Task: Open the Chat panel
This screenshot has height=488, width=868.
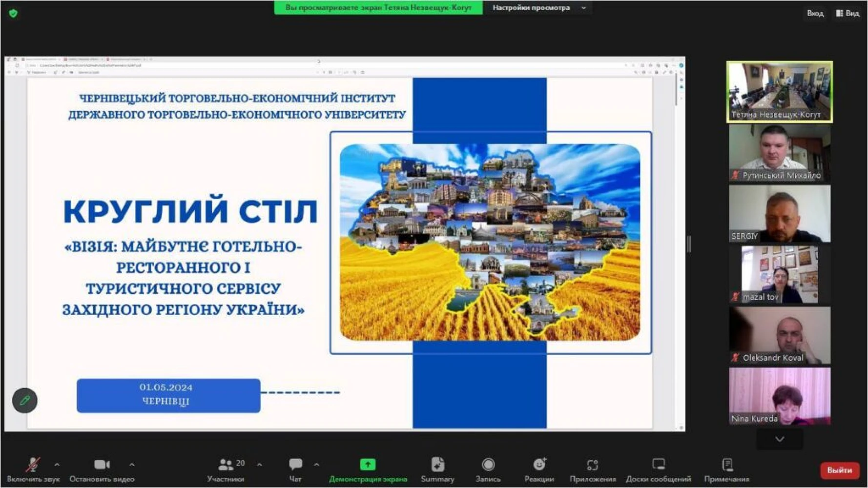Action: (x=295, y=465)
